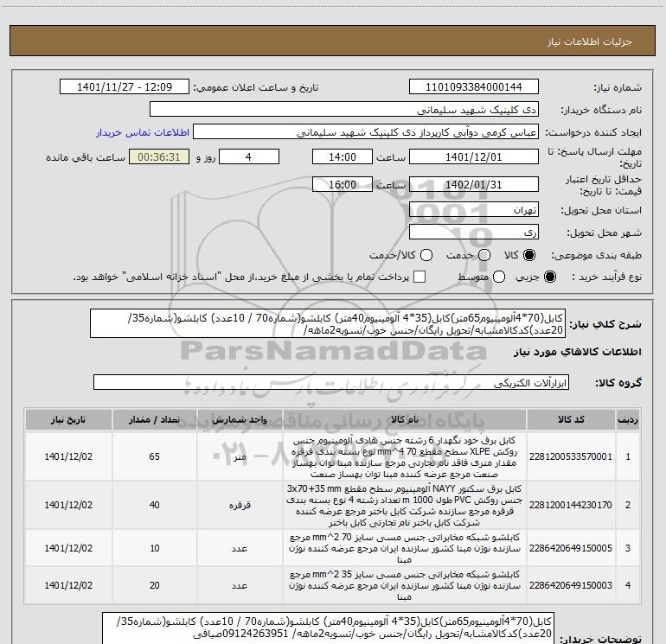Click product code 2281200533570001
This screenshot has height=644, width=666.
point(571,456)
